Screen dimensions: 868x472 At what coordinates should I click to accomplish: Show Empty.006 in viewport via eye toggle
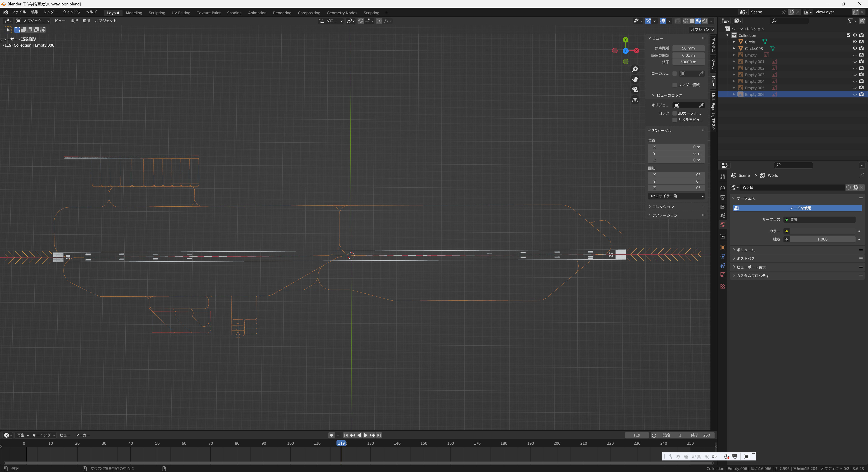tap(854, 95)
